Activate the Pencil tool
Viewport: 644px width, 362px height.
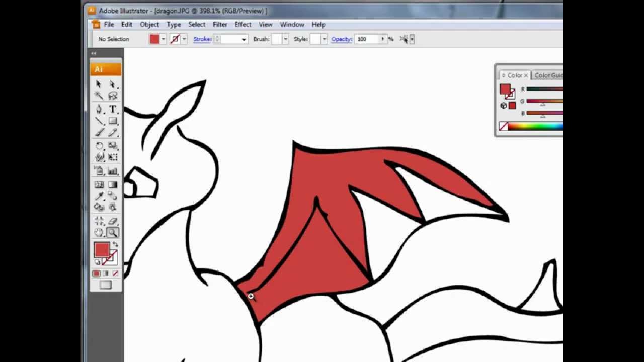112,132
